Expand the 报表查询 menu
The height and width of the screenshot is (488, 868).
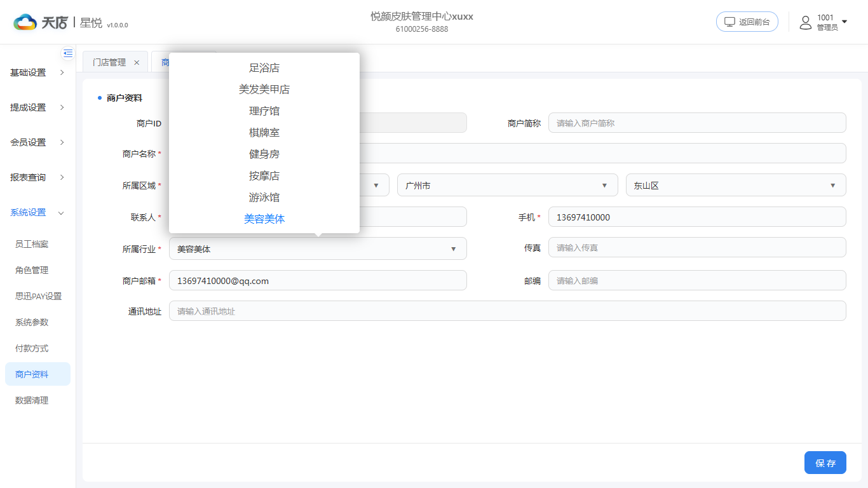pyautogui.click(x=37, y=177)
